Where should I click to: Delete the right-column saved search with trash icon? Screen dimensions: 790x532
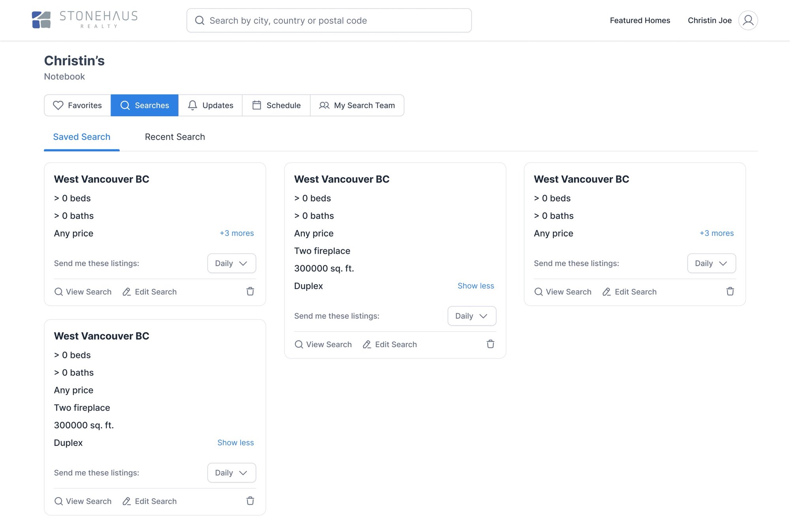coord(730,291)
